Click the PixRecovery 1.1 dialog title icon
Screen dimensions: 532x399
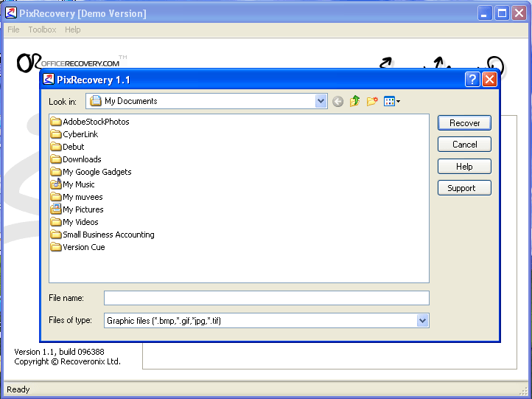point(49,80)
